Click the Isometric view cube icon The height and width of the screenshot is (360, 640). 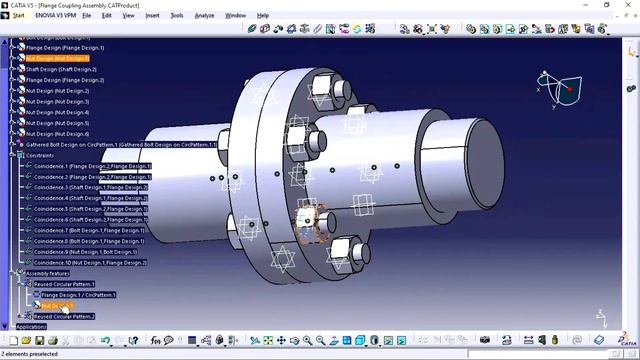point(360,340)
